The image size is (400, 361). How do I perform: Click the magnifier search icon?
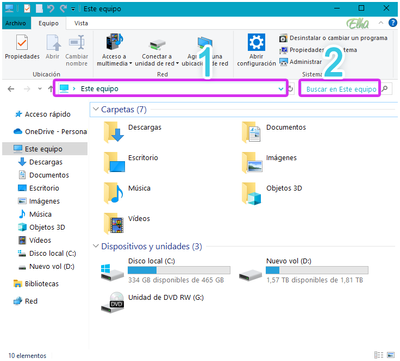tap(385, 89)
